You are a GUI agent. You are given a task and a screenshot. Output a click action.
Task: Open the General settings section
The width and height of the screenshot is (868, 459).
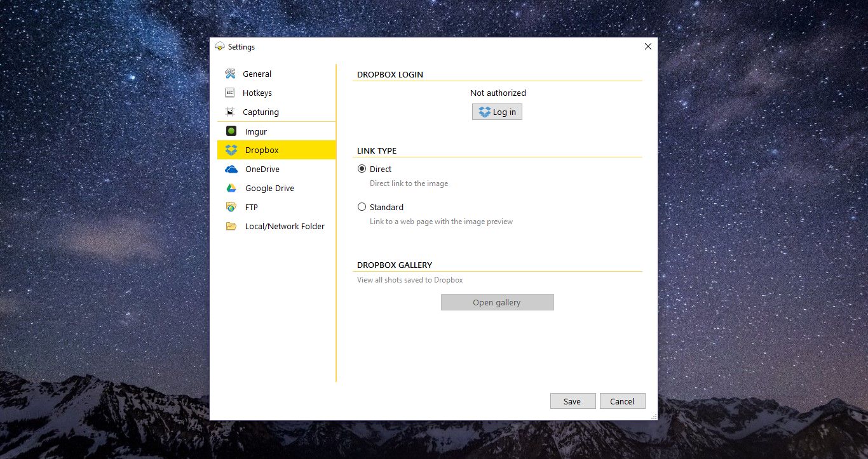tap(276, 74)
